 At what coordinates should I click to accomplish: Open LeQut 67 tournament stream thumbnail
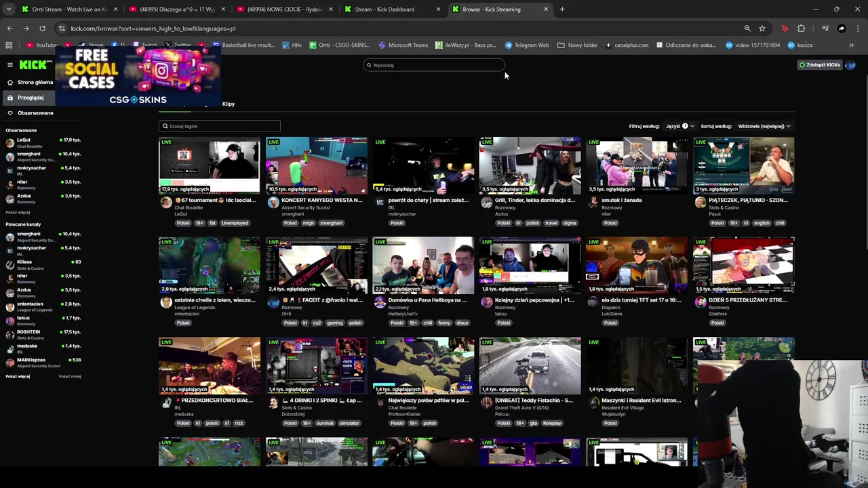209,165
